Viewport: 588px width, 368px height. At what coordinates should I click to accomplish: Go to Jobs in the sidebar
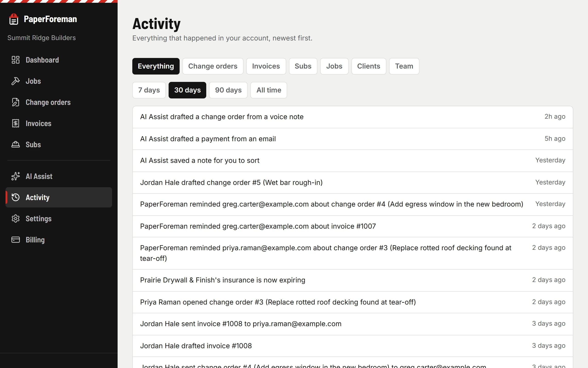[59, 81]
